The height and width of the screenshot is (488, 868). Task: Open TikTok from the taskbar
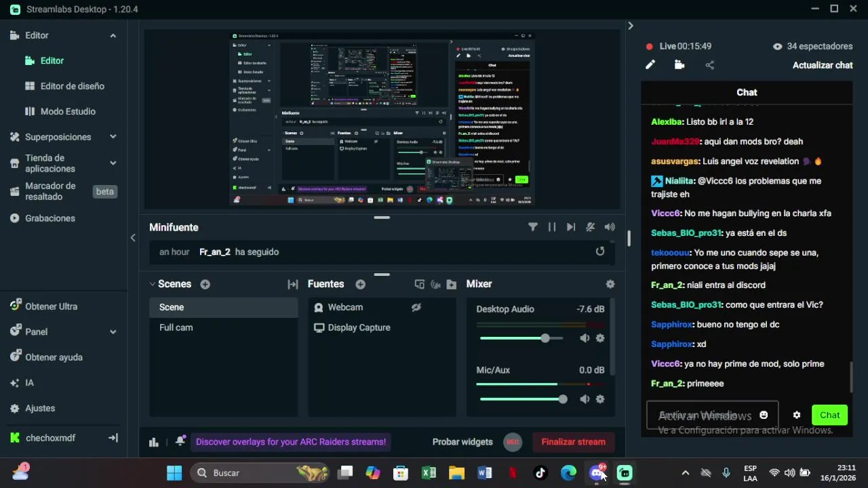540,472
